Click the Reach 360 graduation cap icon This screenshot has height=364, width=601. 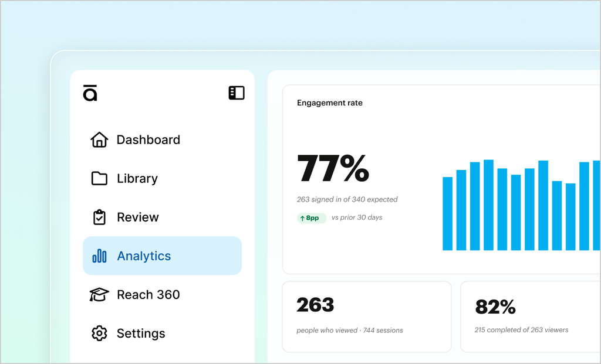click(99, 294)
